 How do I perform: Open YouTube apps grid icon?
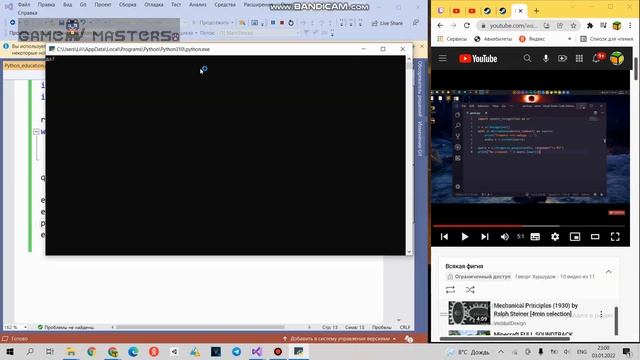click(579, 58)
